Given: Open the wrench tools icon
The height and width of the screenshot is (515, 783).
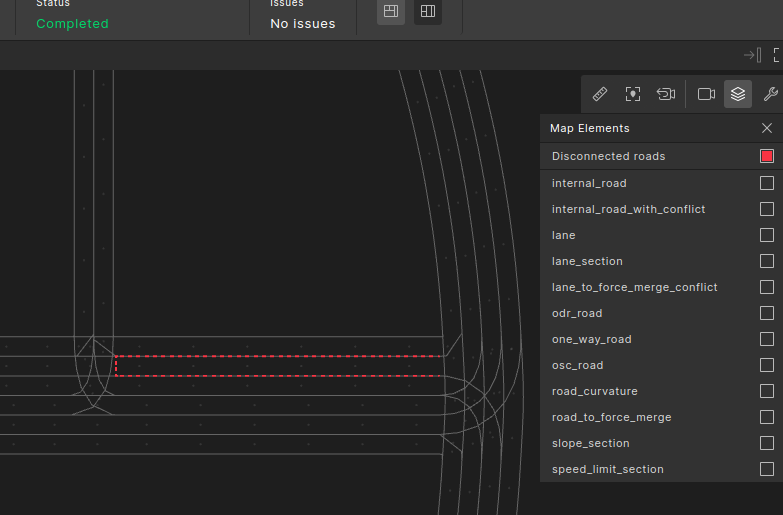Looking at the screenshot, I should tap(770, 94).
